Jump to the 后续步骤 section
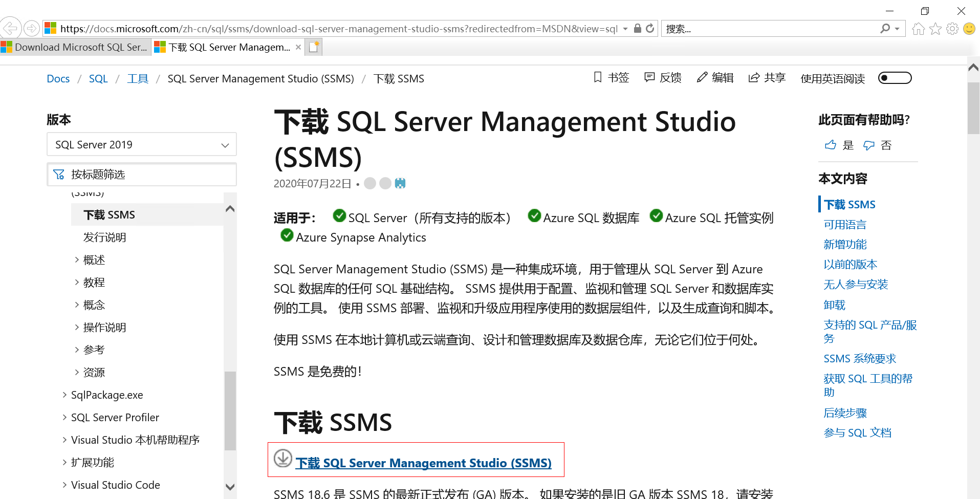980x499 pixels. [845, 413]
